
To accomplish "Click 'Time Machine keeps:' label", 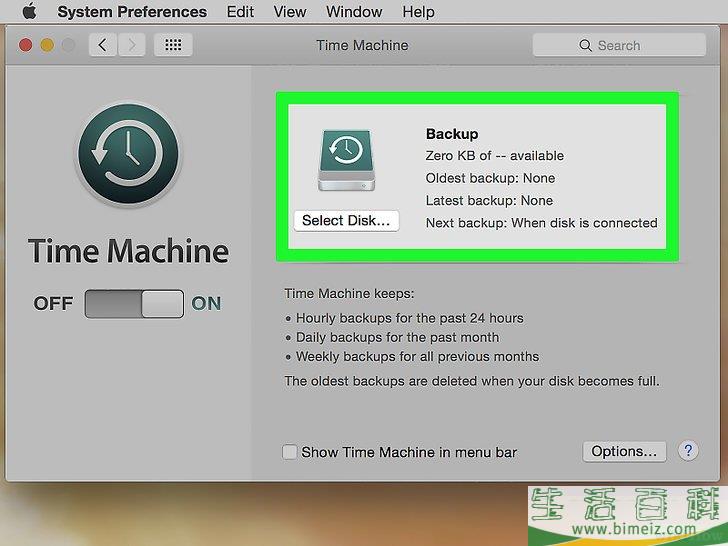I will pos(349,293).
